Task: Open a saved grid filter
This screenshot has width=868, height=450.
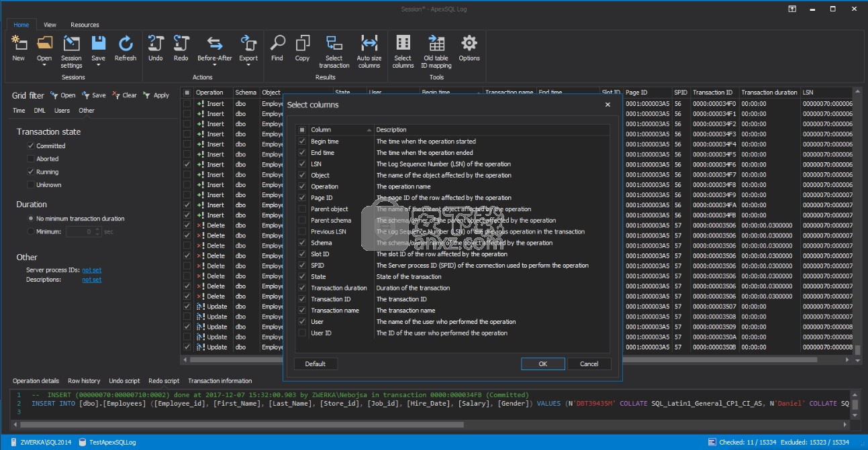Action: [x=62, y=95]
